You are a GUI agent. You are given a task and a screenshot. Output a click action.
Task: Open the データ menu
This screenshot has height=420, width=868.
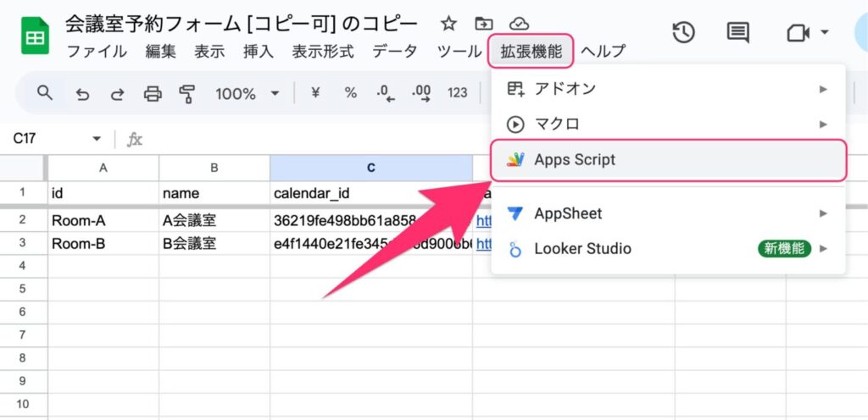click(x=394, y=52)
